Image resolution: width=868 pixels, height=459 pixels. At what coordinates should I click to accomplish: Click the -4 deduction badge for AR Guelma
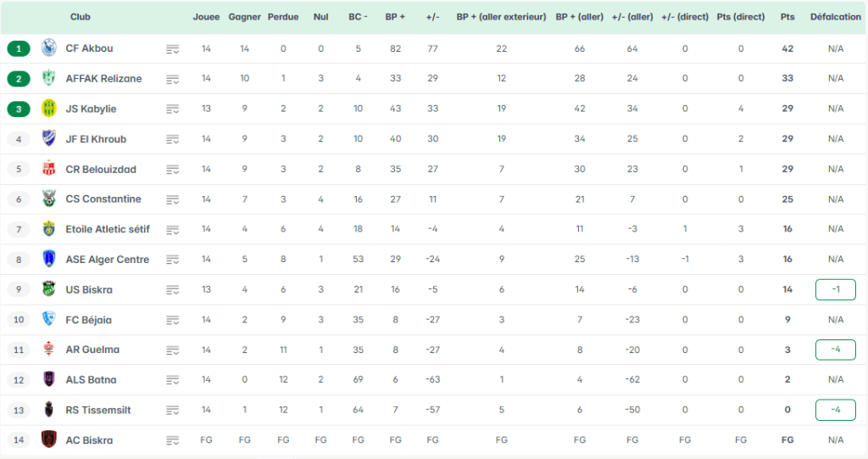click(x=835, y=350)
